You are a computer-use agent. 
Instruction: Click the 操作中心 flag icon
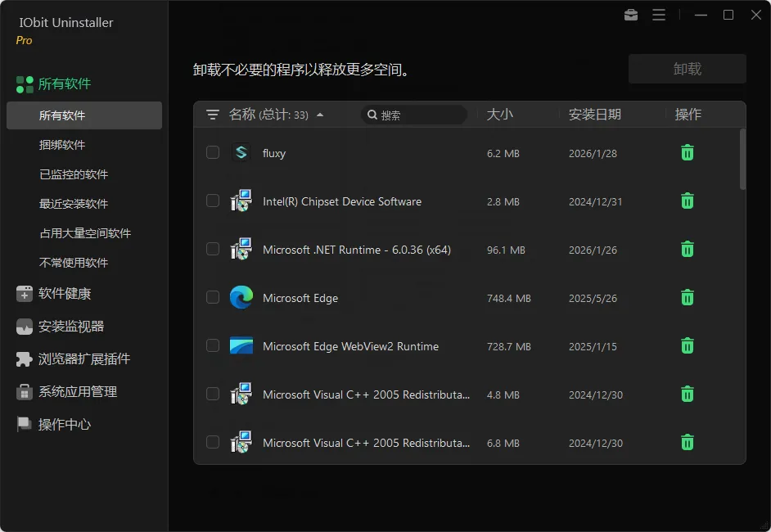pyautogui.click(x=24, y=424)
